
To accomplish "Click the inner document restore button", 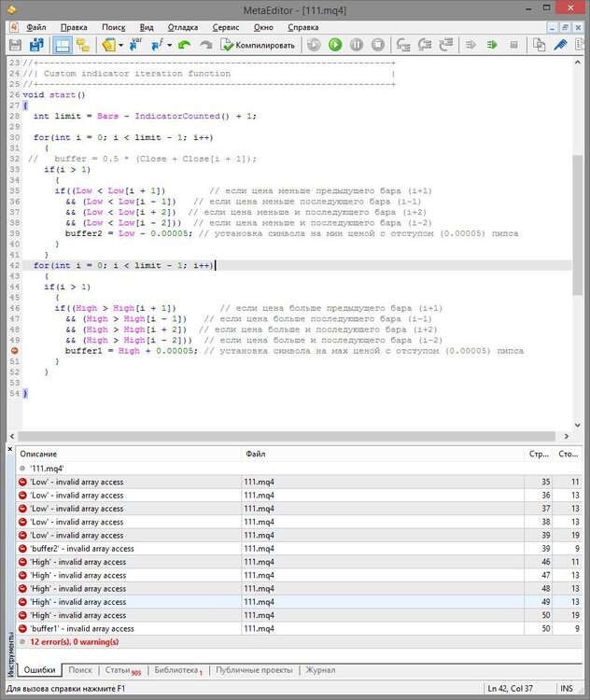I will coord(565,28).
